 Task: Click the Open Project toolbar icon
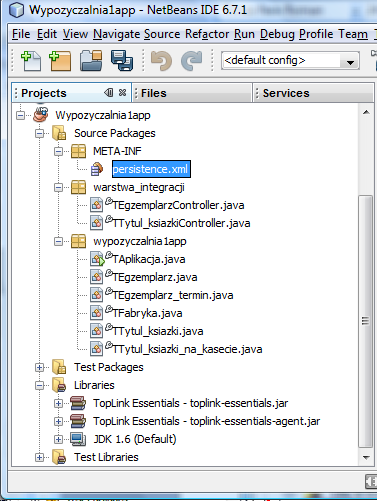click(x=91, y=60)
